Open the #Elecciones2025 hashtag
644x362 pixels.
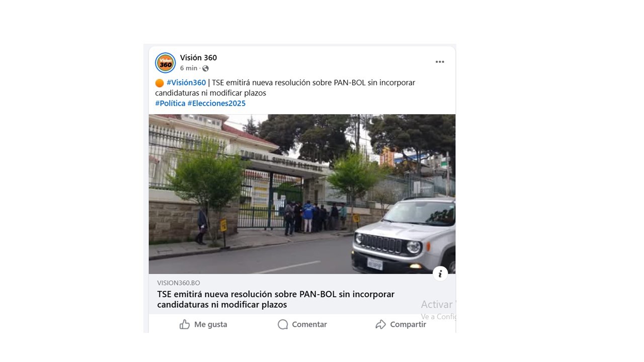(x=216, y=103)
